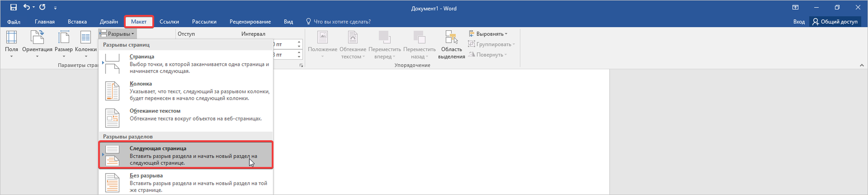Open the Размер page size button

pyautogui.click(x=64, y=44)
